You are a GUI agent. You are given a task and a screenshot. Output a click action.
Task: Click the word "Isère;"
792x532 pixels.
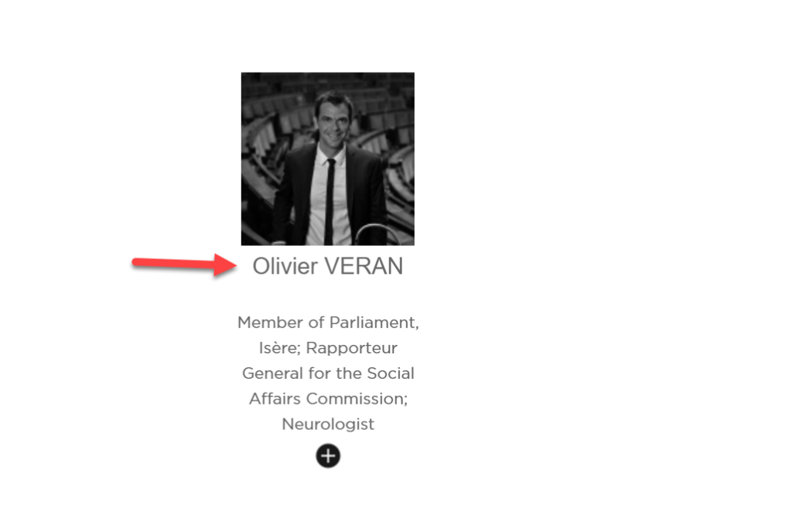pos(280,348)
